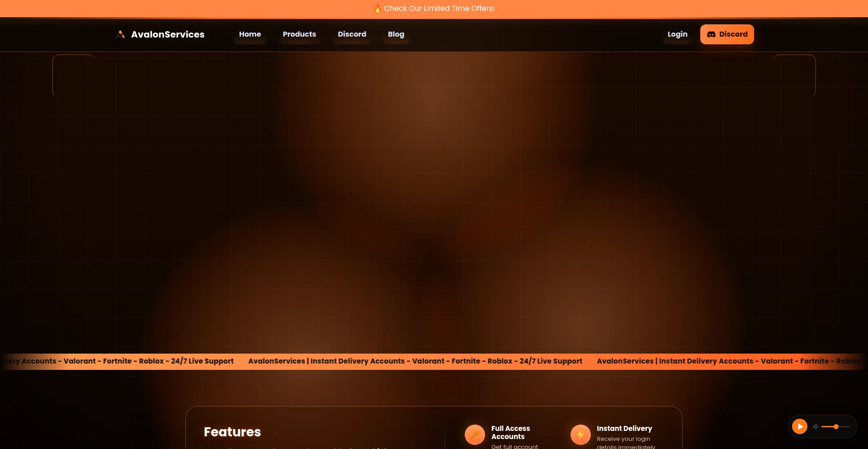Screen dimensions: 868x449
Task: Click the orange Discord button
Action: [x=727, y=34]
